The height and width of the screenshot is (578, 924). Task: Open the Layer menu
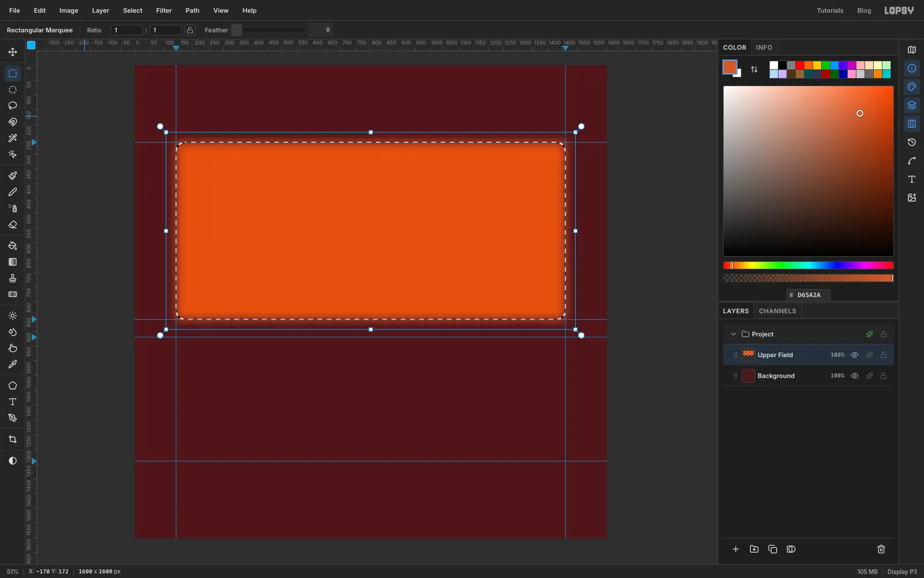(x=100, y=10)
